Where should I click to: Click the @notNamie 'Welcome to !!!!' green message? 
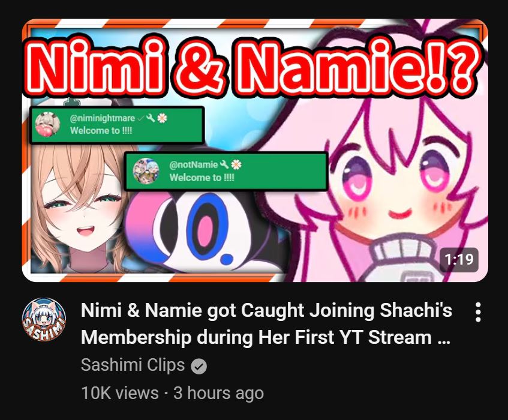(x=226, y=172)
